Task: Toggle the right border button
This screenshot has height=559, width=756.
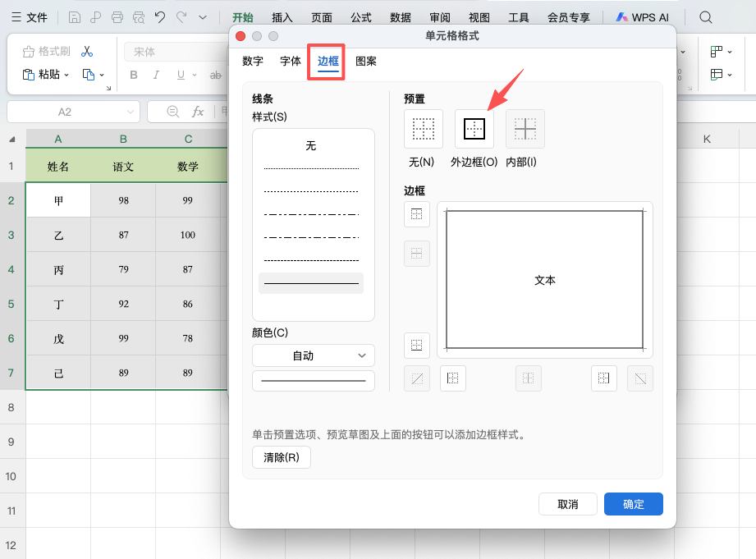Action: [x=603, y=378]
